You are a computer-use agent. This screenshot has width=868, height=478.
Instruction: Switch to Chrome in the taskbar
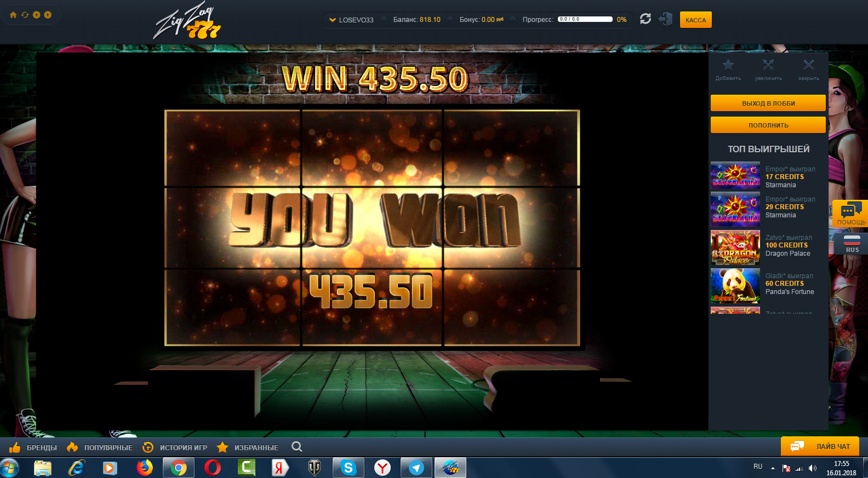tap(178, 468)
